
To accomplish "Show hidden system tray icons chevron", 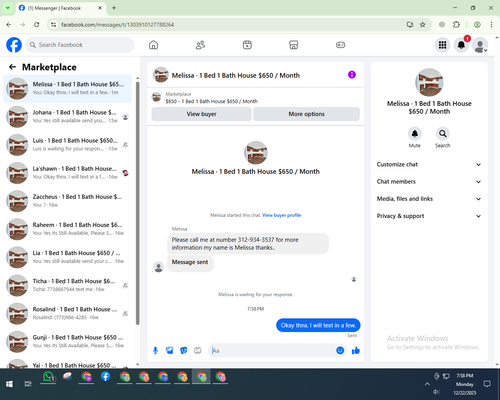I will coord(427,384).
